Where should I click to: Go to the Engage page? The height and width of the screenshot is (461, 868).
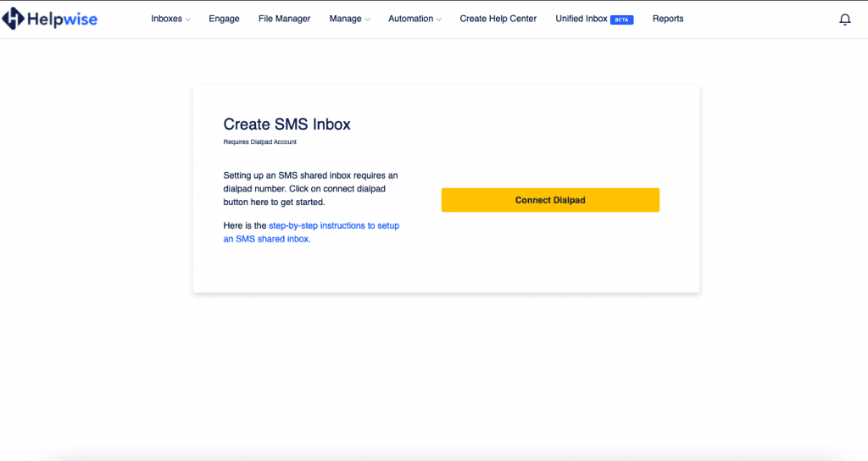pyautogui.click(x=224, y=19)
